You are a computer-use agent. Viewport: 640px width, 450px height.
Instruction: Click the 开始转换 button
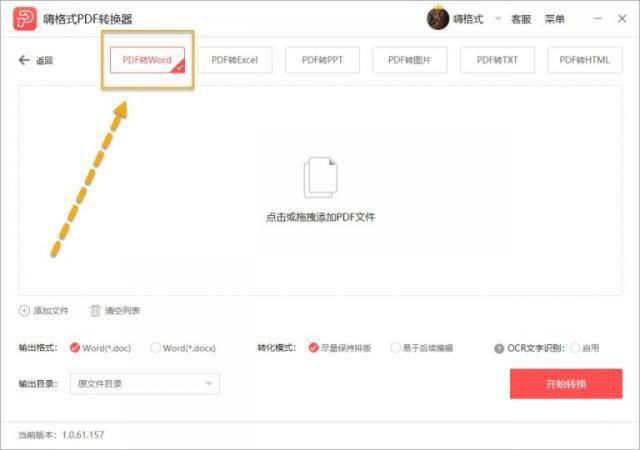click(x=566, y=383)
